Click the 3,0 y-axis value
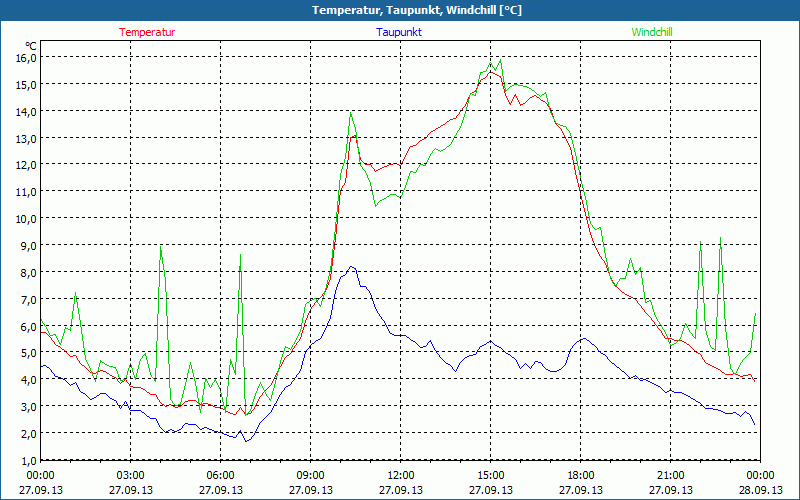Viewport: 800px width, 500px height. [28, 407]
